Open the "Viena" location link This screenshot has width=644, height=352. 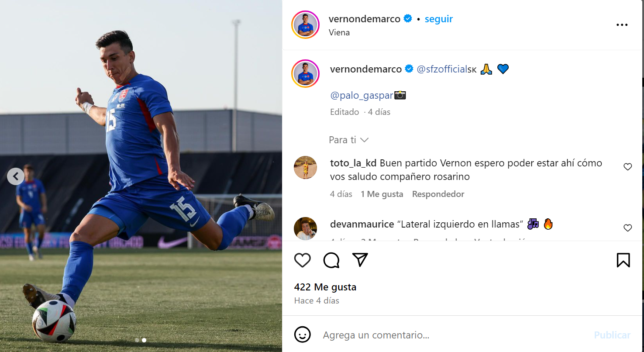[x=339, y=32]
